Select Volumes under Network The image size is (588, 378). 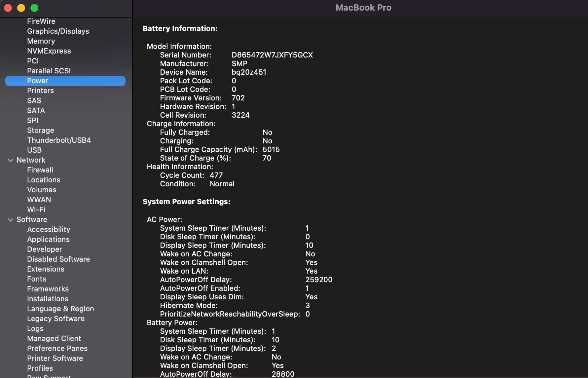click(42, 190)
